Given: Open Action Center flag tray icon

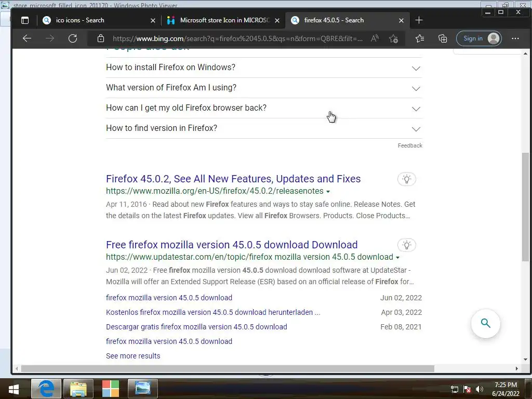Looking at the screenshot, I should click(x=467, y=389).
